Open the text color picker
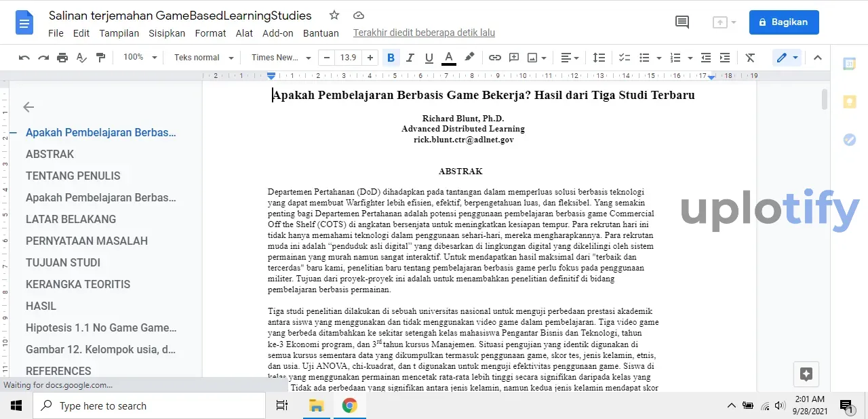Viewport: 868px width, 419px height. (x=448, y=58)
